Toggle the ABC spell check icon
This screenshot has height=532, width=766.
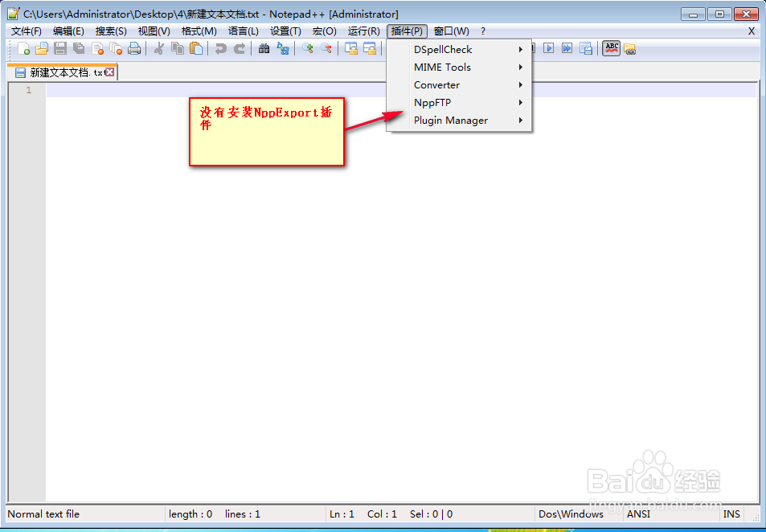click(611, 48)
